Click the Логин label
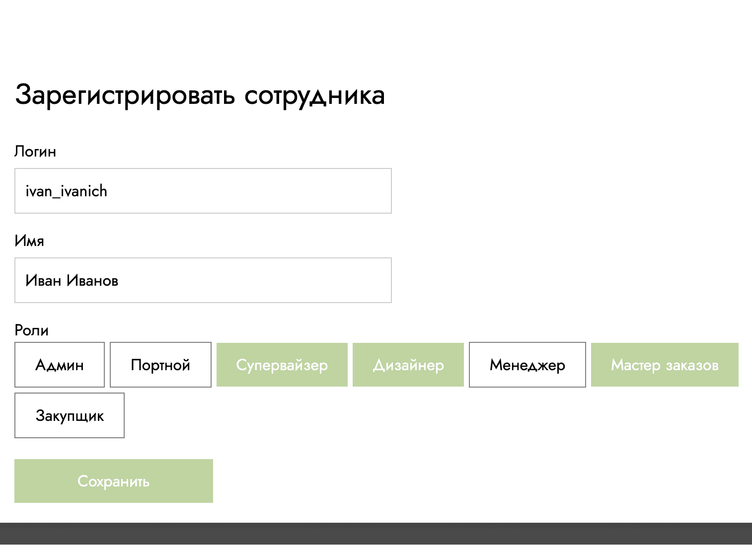752x560 pixels. pyautogui.click(x=35, y=151)
